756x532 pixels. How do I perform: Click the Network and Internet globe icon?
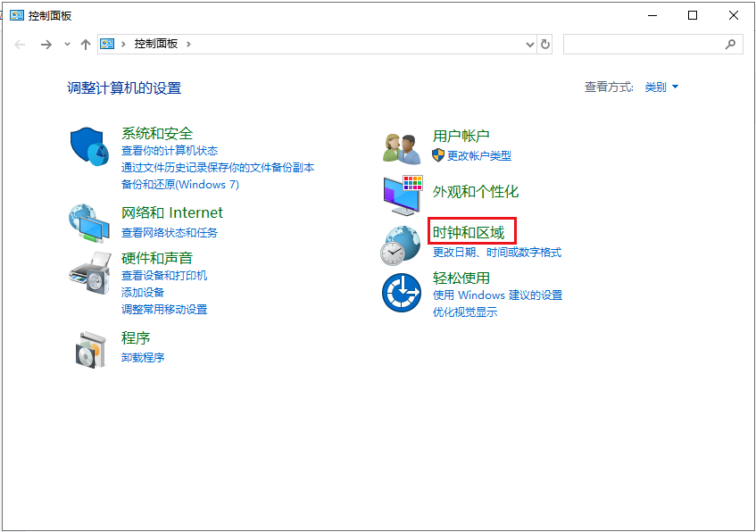click(x=89, y=223)
